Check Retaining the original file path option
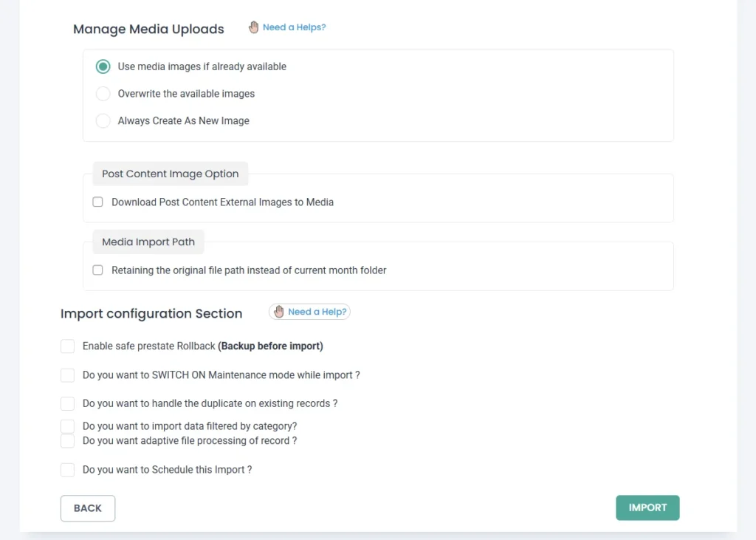This screenshot has width=756, height=540. tap(97, 270)
